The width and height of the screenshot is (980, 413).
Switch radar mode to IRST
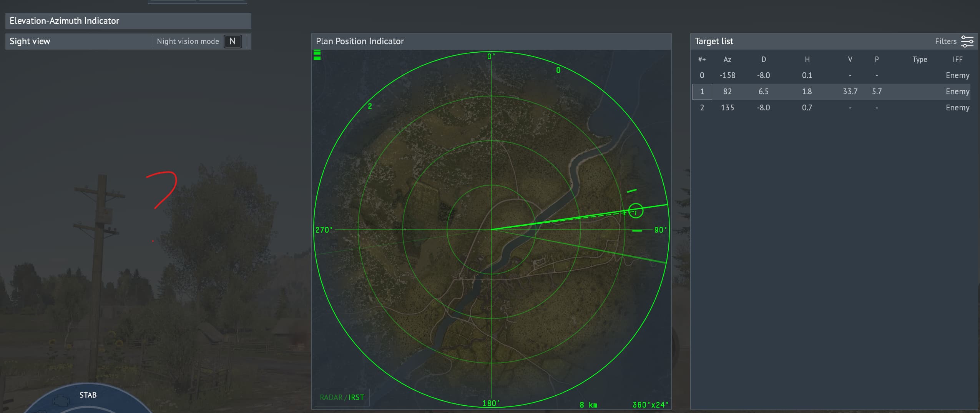[356, 397]
